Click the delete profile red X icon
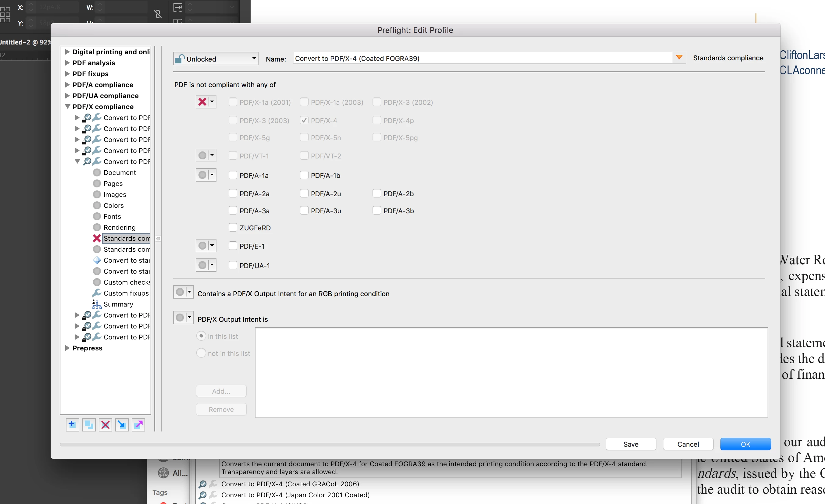The height and width of the screenshot is (504, 825). coord(105,425)
